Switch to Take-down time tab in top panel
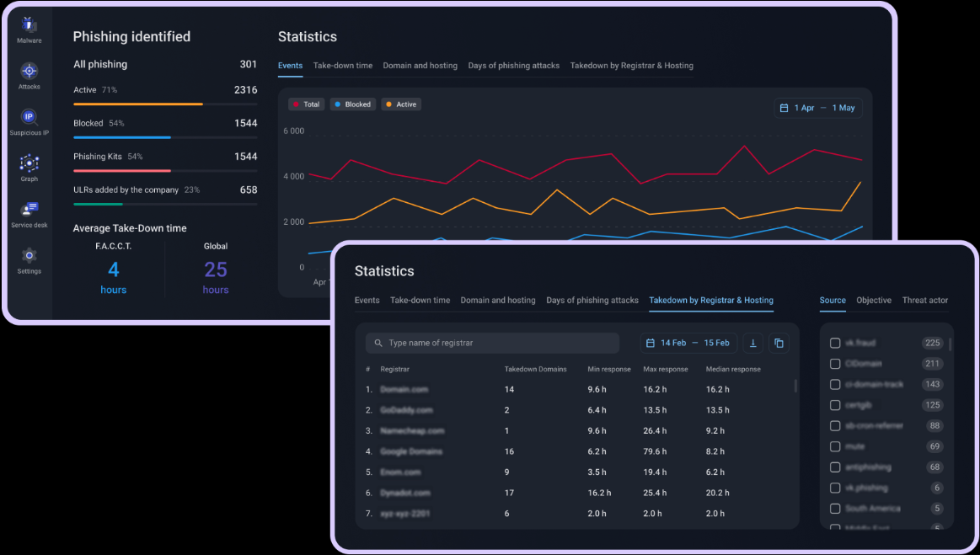The width and height of the screenshot is (980, 555). click(342, 66)
